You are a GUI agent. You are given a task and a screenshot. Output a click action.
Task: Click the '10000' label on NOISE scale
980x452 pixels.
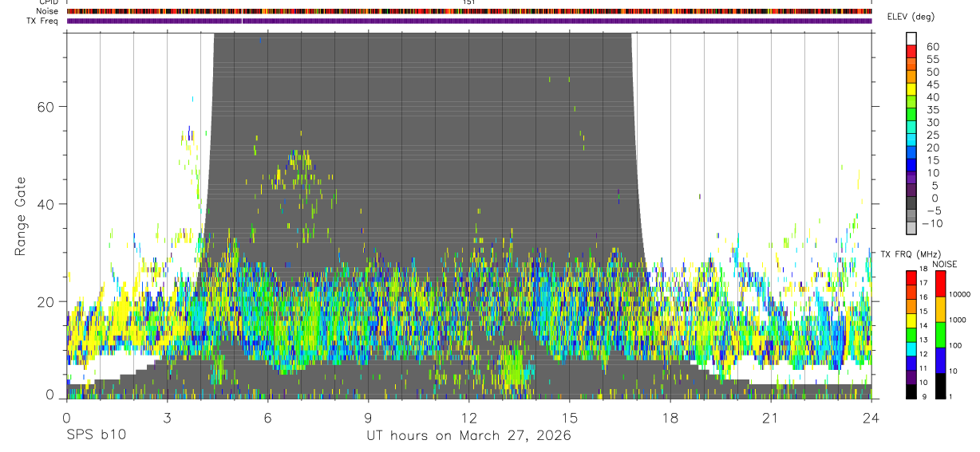[x=959, y=294]
